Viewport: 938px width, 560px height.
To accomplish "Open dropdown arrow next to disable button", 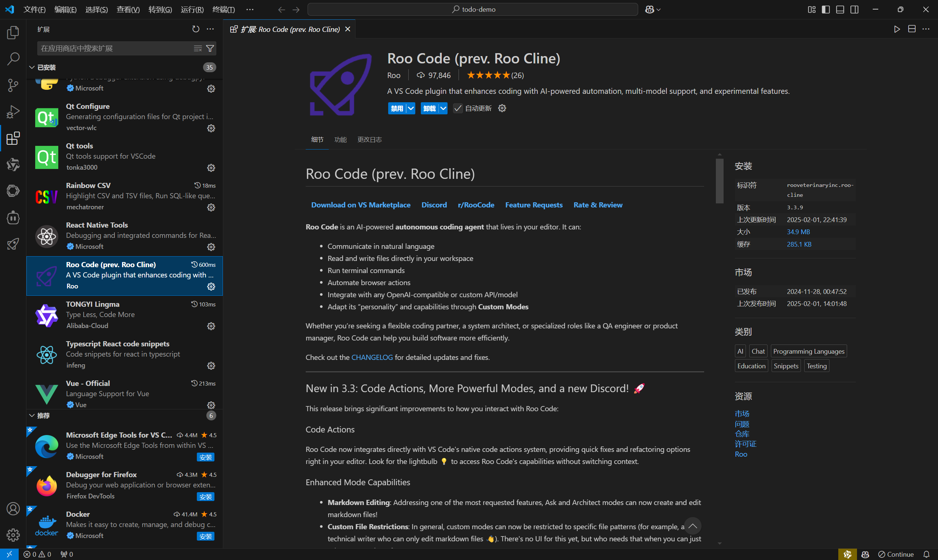I will [x=411, y=108].
